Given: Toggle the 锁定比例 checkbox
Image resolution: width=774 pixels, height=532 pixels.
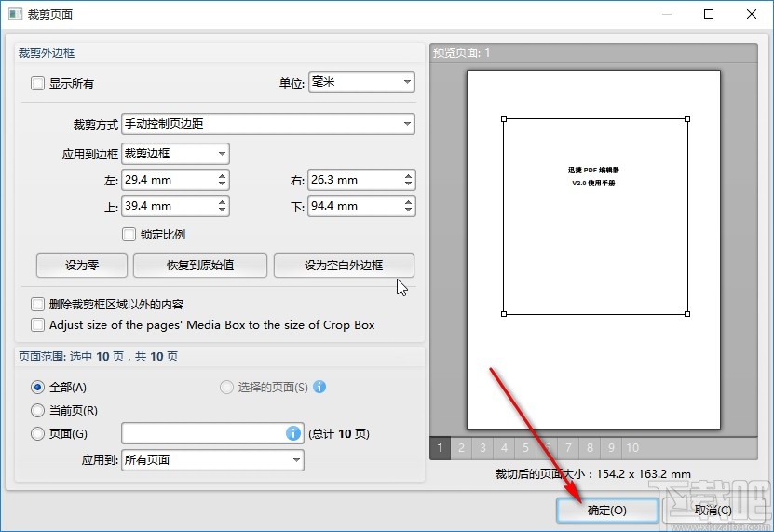Looking at the screenshot, I should click(129, 234).
